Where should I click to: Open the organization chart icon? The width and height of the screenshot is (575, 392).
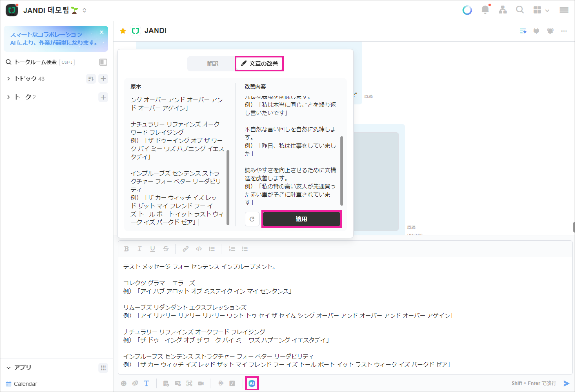503,10
